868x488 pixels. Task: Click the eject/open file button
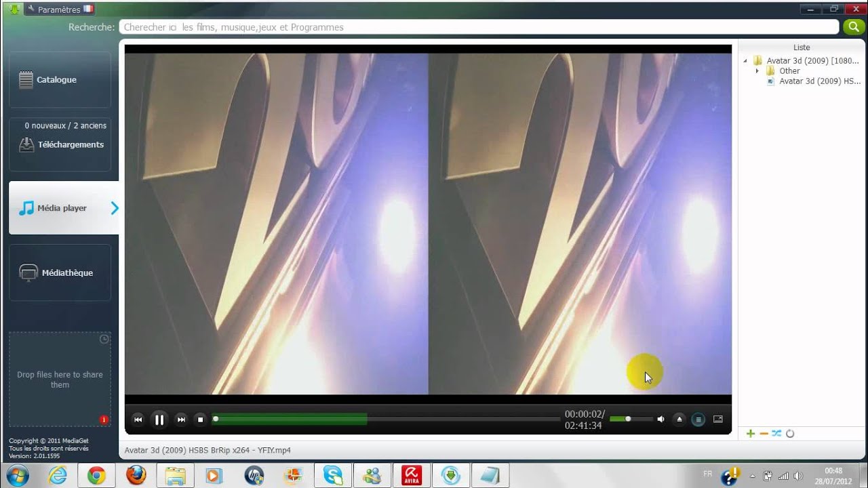(679, 420)
